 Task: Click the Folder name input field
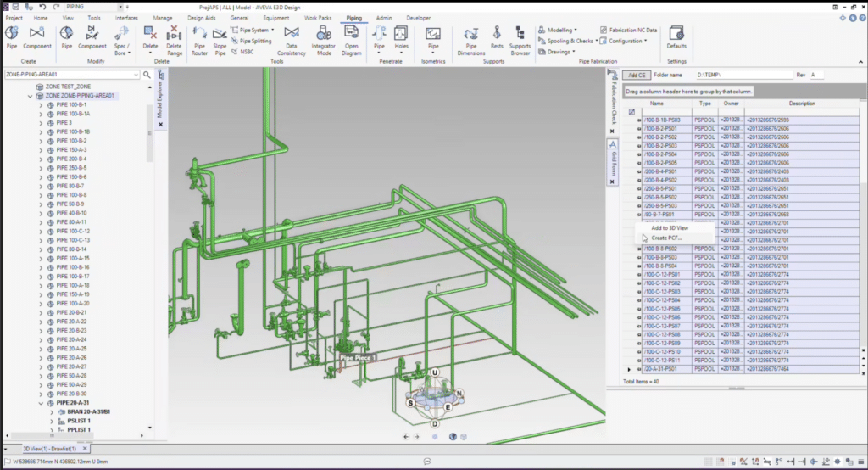click(743, 75)
